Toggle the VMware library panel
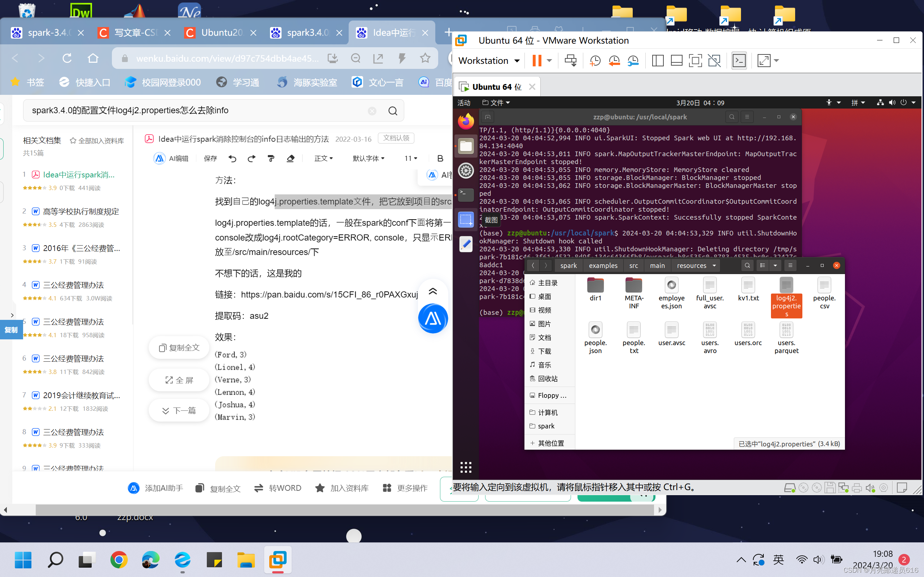 point(658,60)
